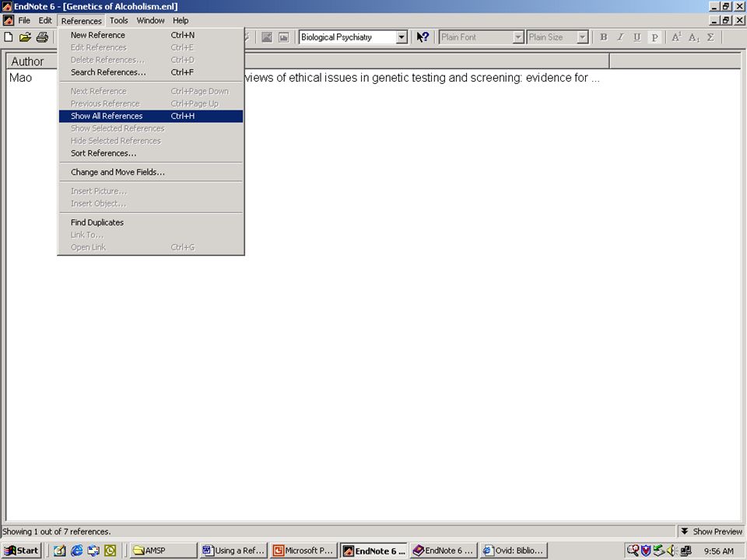
Task: Click the Author column header
Action: pos(31,61)
